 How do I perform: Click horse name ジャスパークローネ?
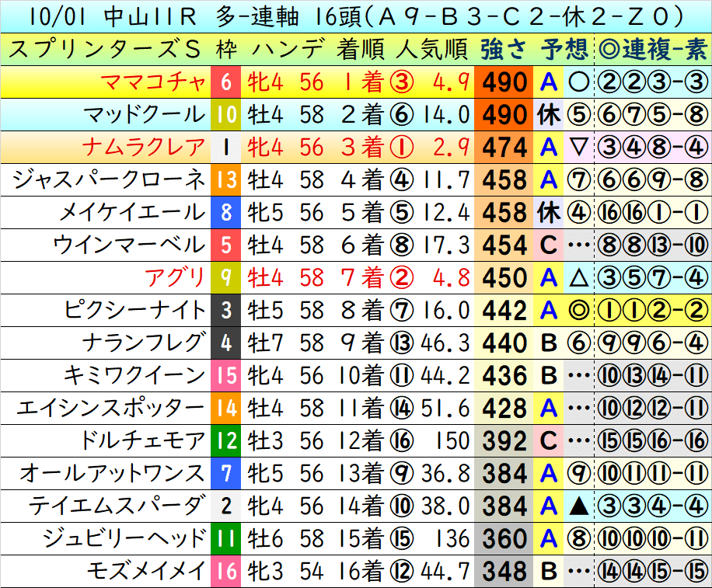tap(109, 180)
